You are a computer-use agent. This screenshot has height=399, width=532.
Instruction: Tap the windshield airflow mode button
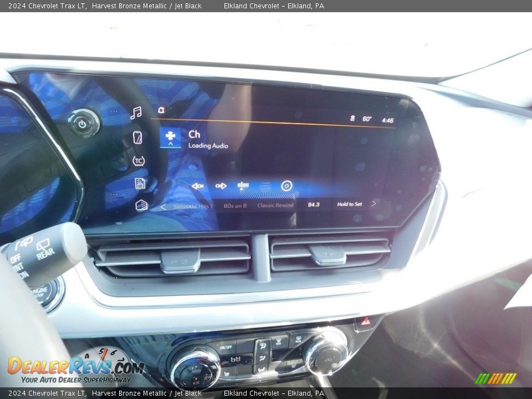[x=263, y=345]
